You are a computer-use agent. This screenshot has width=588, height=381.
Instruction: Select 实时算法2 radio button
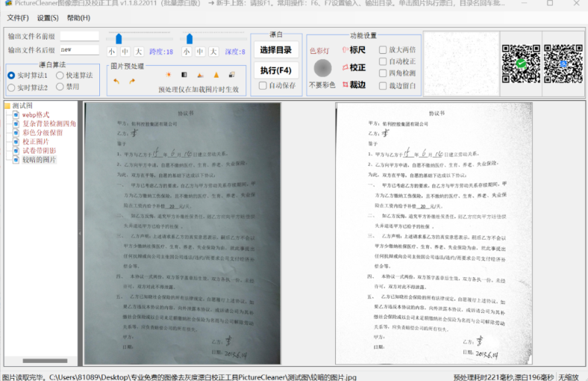click(x=11, y=87)
